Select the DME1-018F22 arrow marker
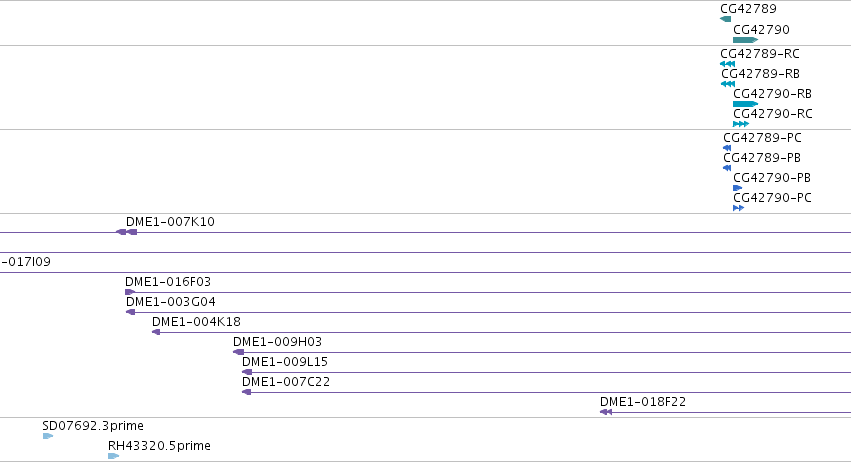This screenshot has height=462, width=851. pyautogui.click(x=606, y=412)
